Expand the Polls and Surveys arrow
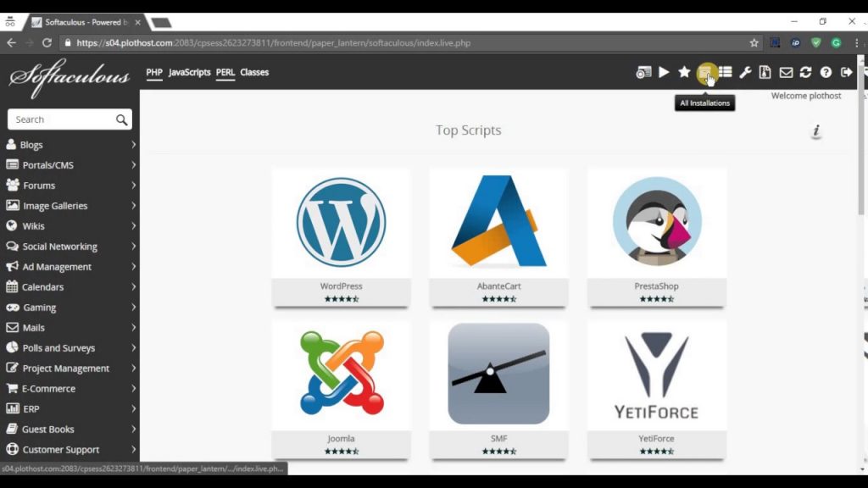This screenshot has height=488, width=868. 133,347
